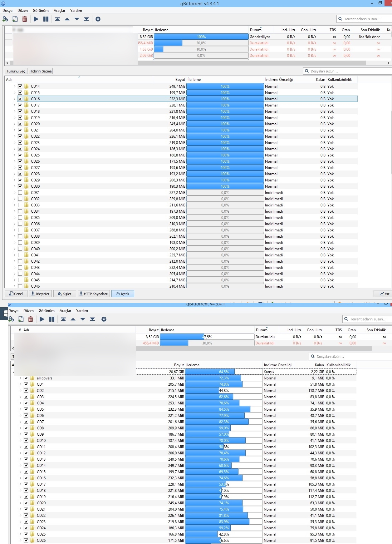Screen dimensions: 392x544
Task: Click the CD5 folder icon
Action: click(32, 409)
